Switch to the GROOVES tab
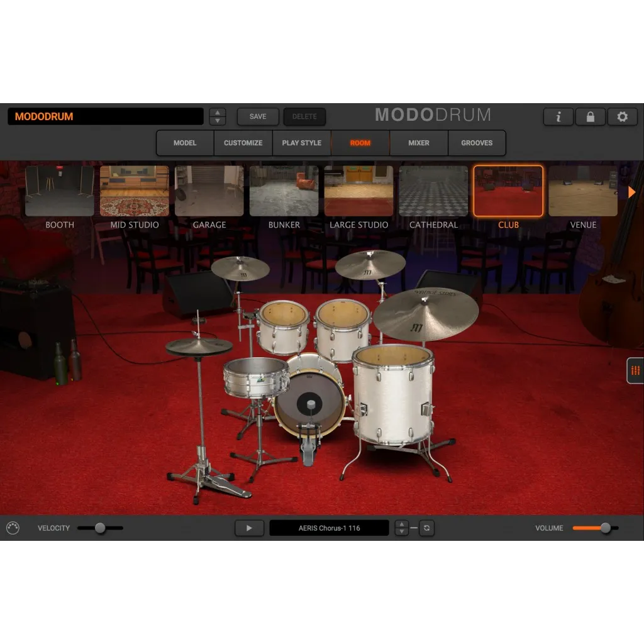The image size is (644, 644). click(x=477, y=143)
